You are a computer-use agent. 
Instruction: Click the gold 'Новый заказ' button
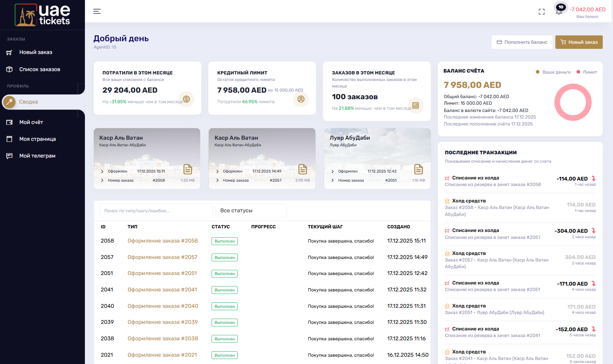tap(579, 42)
